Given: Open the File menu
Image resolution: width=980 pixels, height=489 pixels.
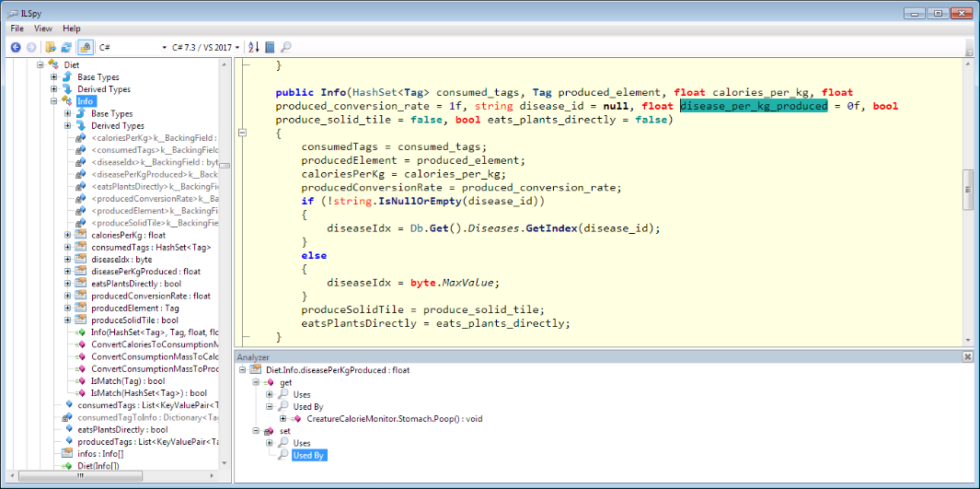Looking at the screenshot, I should [17, 29].
